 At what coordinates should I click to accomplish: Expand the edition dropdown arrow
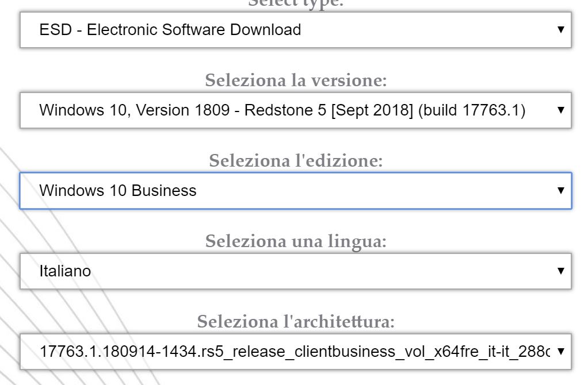click(561, 190)
